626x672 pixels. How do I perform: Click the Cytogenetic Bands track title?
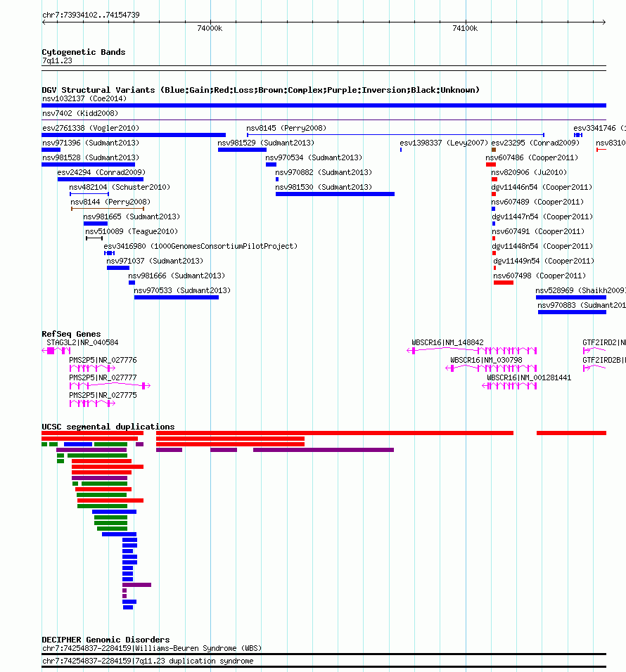tap(84, 52)
